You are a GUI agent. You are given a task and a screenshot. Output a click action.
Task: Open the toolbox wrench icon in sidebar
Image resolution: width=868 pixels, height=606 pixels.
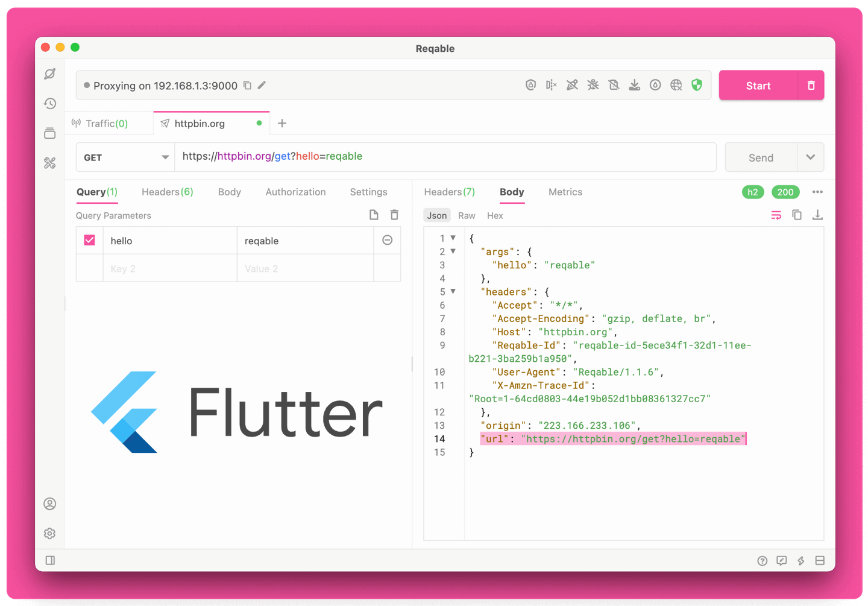point(50,163)
